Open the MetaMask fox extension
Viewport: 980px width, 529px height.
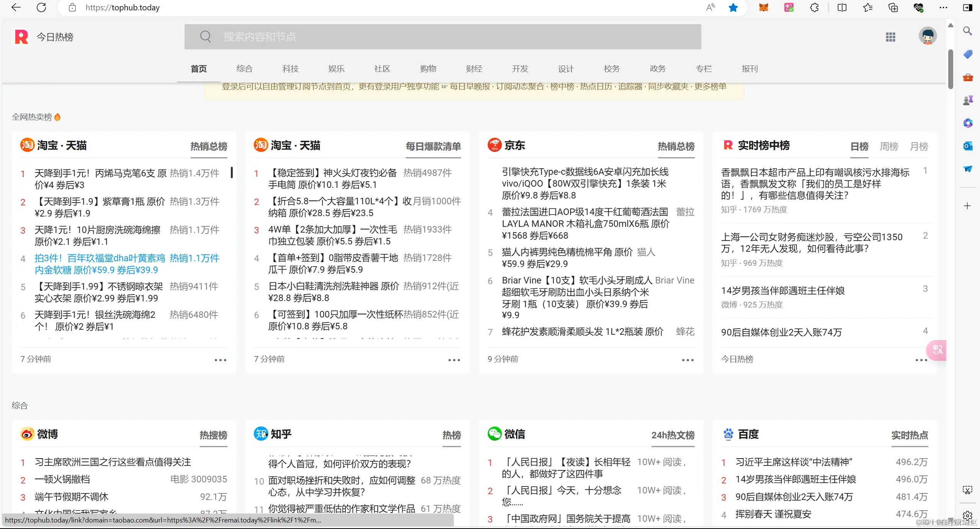click(763, 7)
